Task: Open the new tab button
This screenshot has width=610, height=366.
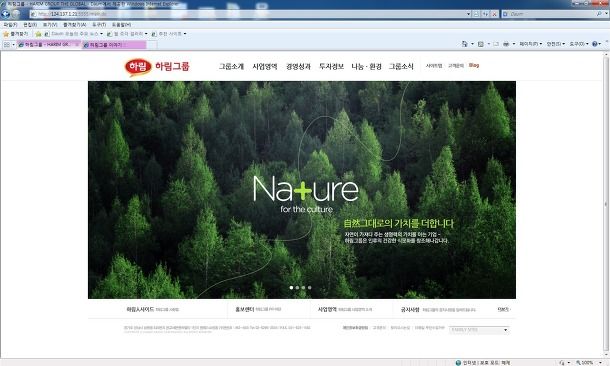Action: pyautogui.click(x=152, y=45)
